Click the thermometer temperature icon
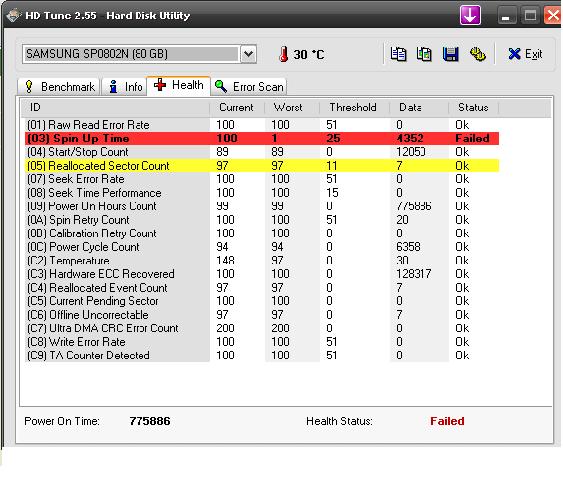 (x=284, y=55)
